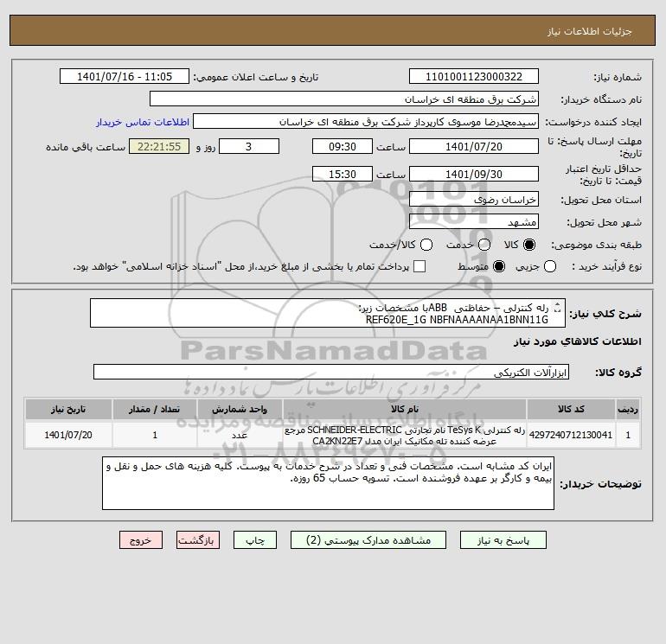
Task: Click the 09:30 deadline time field
Action: pyautogui.click(x=343, y=146)
